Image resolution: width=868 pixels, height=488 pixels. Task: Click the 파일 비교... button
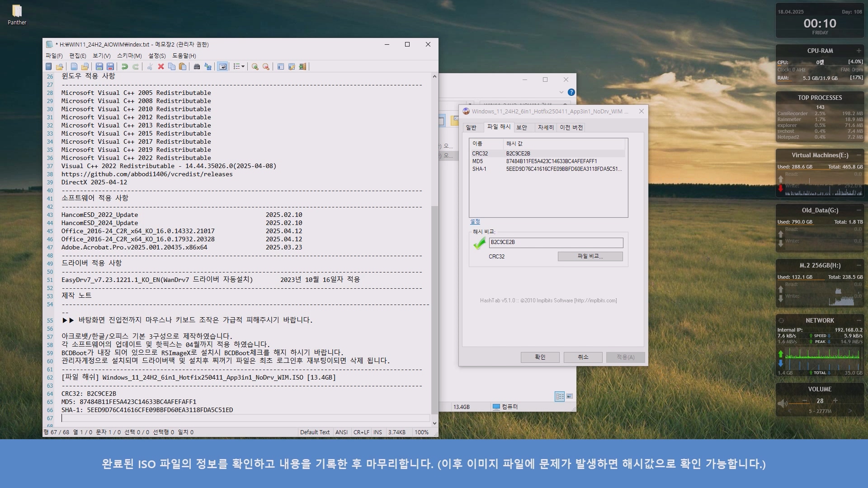590,256
